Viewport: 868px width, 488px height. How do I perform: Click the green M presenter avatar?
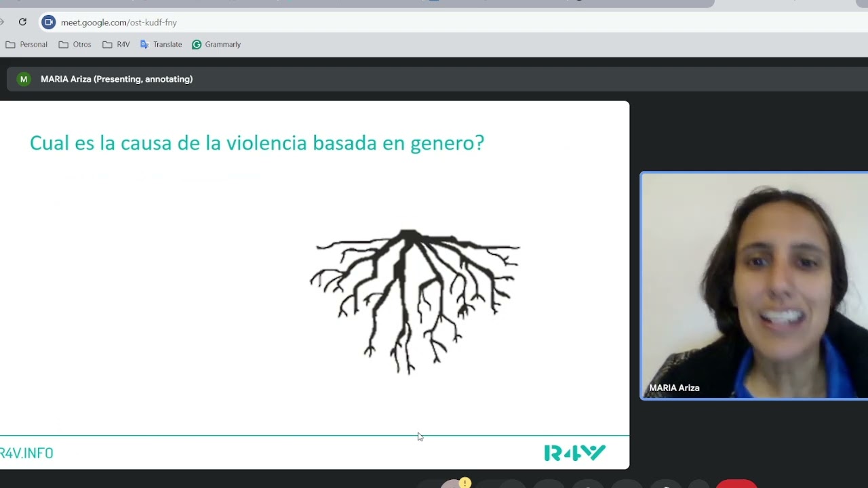tap(24, 79)
